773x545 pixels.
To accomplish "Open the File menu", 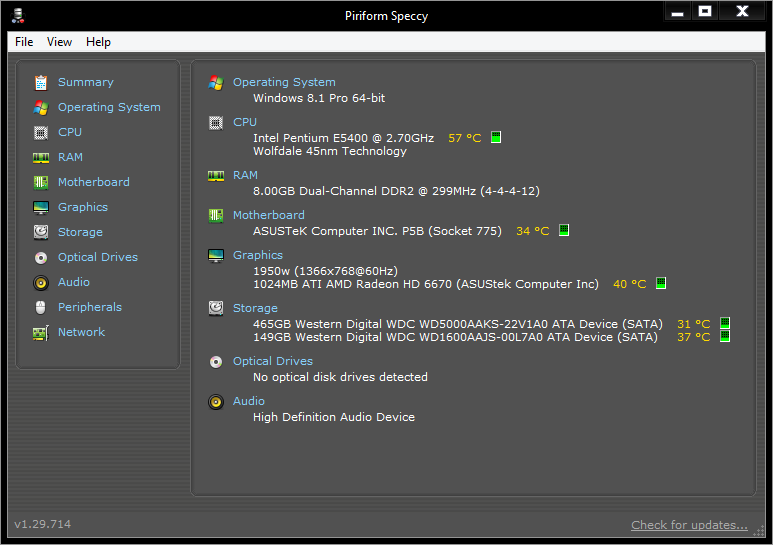I will tap(24, 42).
